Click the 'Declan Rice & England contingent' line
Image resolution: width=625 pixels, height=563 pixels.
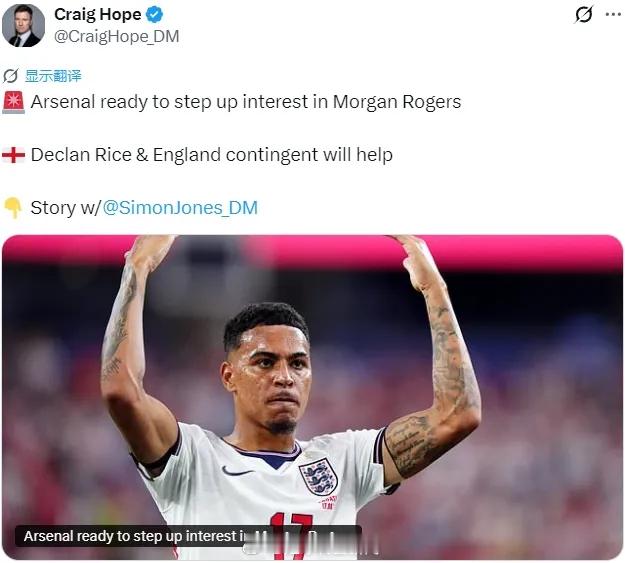tap(212, 155)
